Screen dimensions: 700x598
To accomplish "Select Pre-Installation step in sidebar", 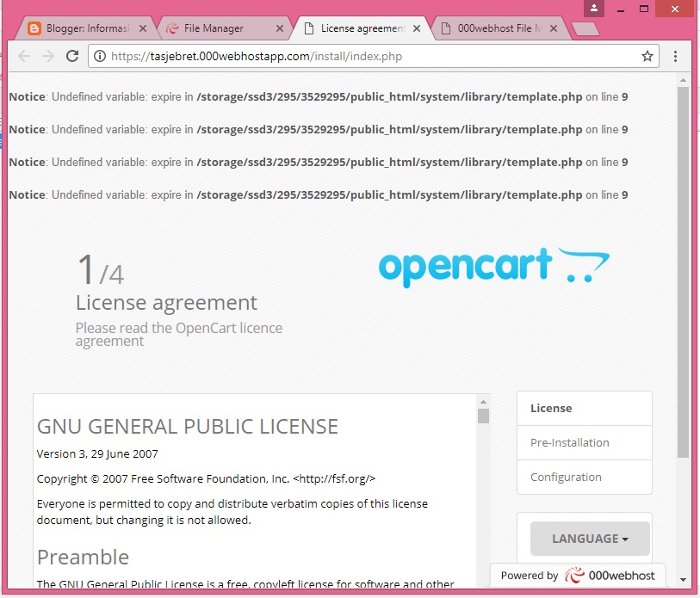I will click(x=585, y=443).
